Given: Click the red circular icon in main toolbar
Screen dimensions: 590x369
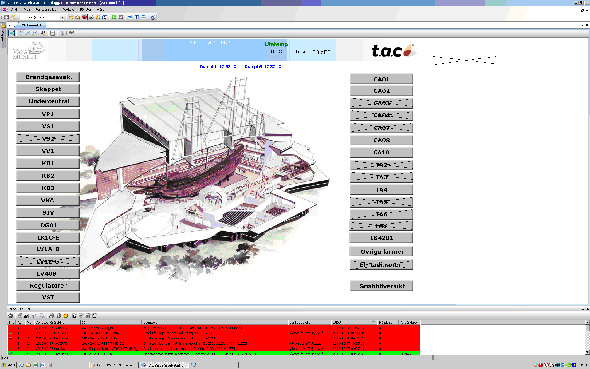Looking at the screenshot, I should point(84,17).
